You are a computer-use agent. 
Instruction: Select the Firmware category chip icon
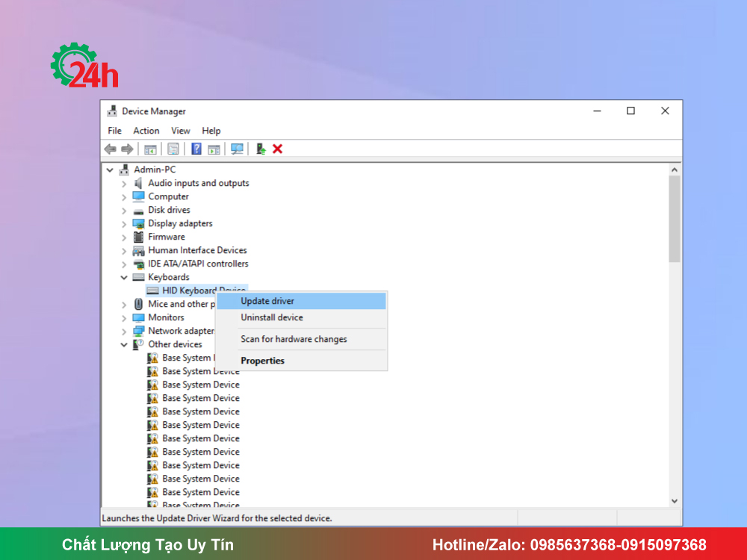138,237
